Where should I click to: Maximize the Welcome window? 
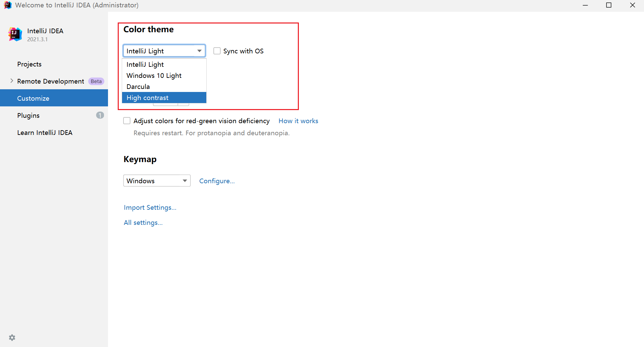[609, 5]
